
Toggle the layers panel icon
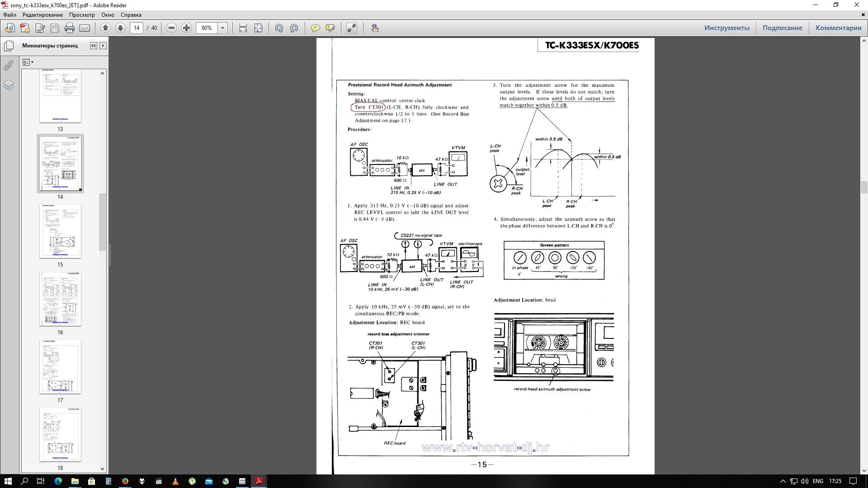tap(9, 85)
